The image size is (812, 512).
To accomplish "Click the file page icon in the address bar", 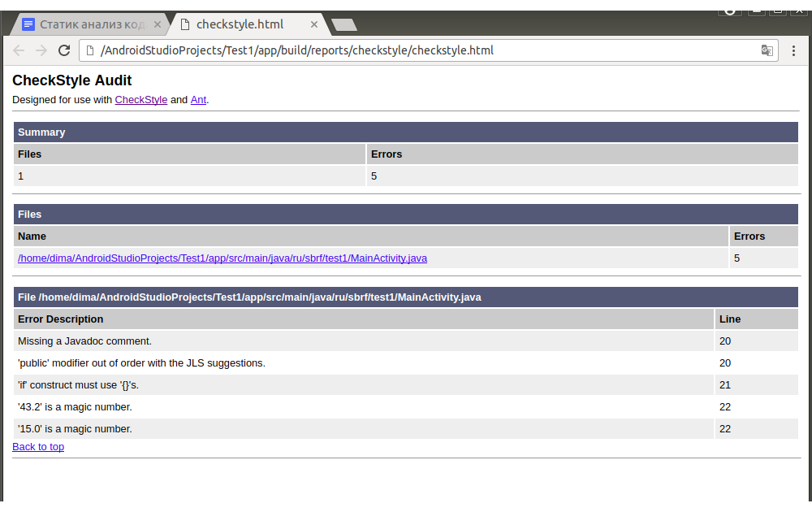I will coord(90,50).
